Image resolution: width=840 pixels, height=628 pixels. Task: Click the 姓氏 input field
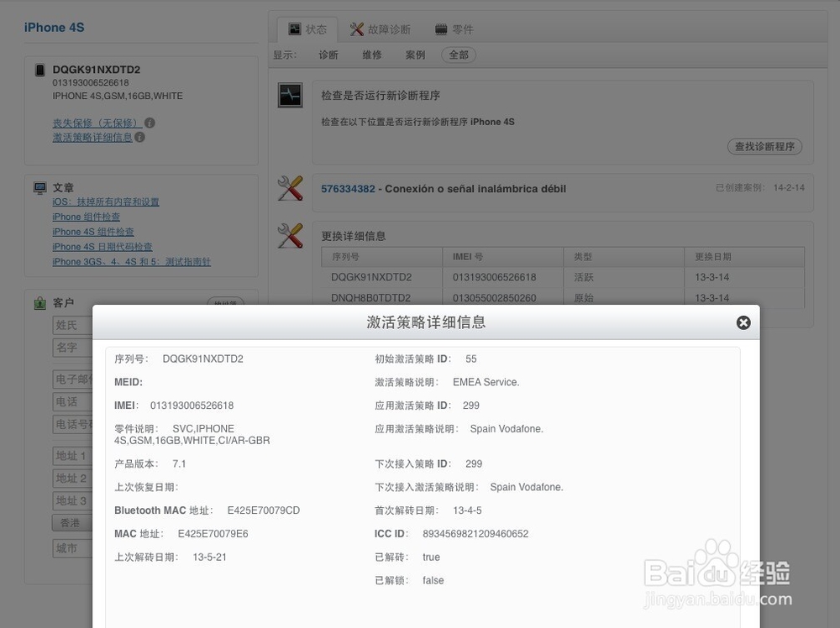pos(73,325)
